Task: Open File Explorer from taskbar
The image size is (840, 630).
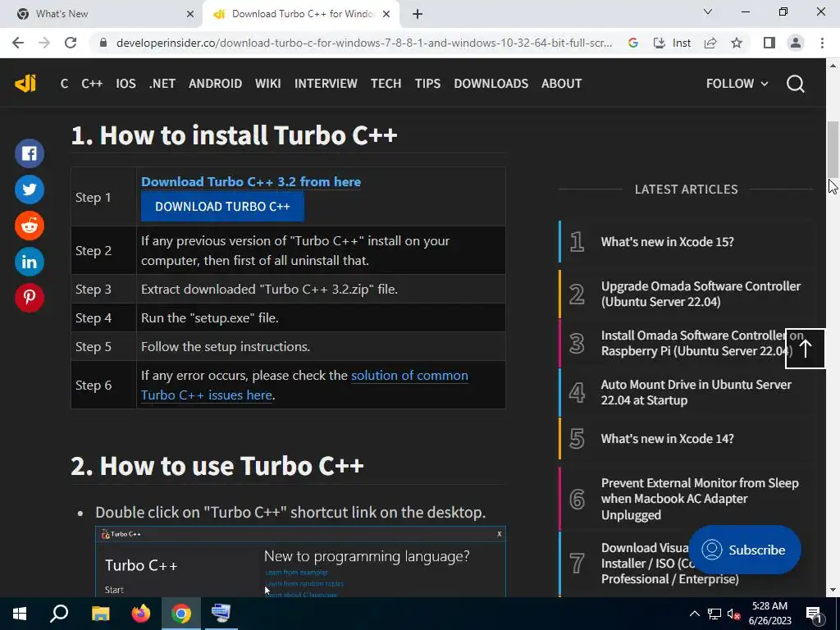Action: tap(100, 614)
